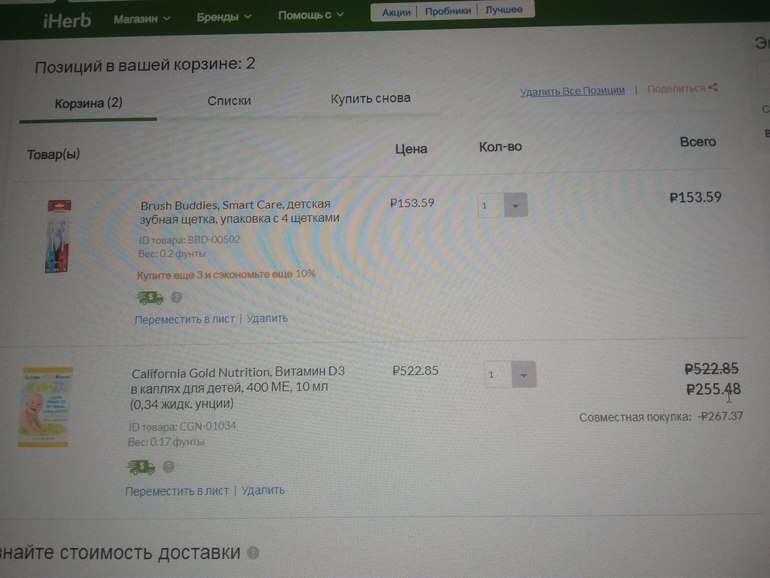Click the share icon next to Поделиться
The width and height of the screenshot is (770, 578).
tap(713, 87)
